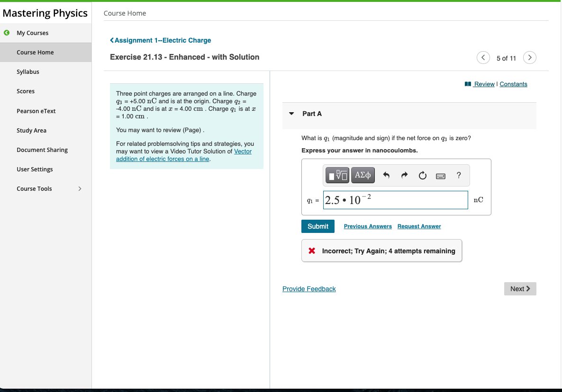The image size is (562, 392).
Task: Go to previous exercise with the left chevron
Action: pos(483,57)
